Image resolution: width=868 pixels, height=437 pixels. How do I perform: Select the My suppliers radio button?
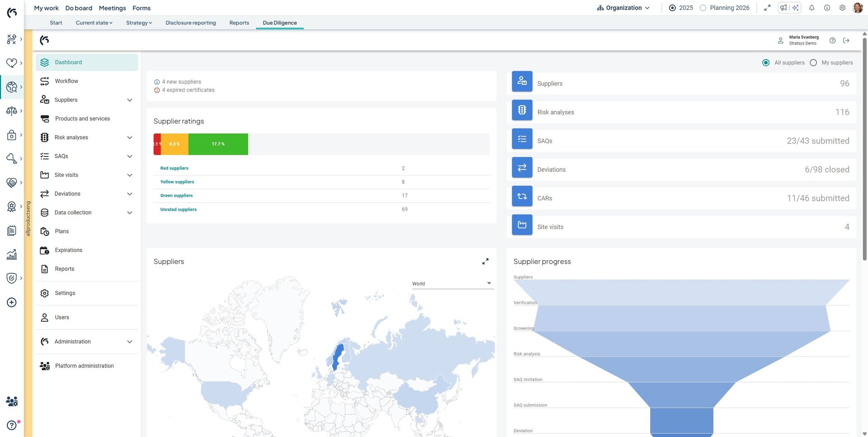click(x=813, y=63)
